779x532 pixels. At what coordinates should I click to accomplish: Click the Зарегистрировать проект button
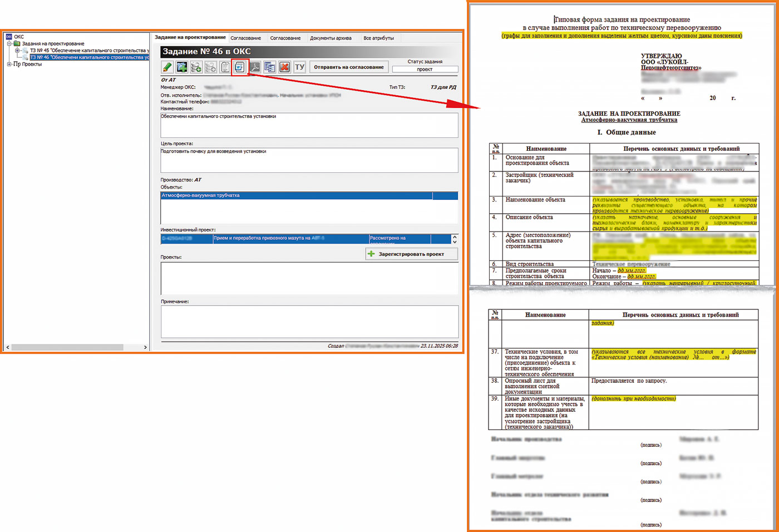click(411, 254)
